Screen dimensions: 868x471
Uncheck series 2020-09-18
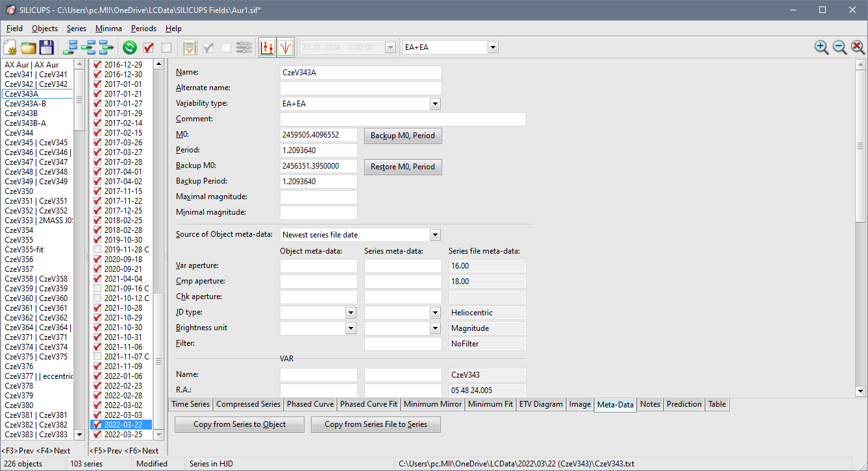pyautogui.click(x=97, y=260)
